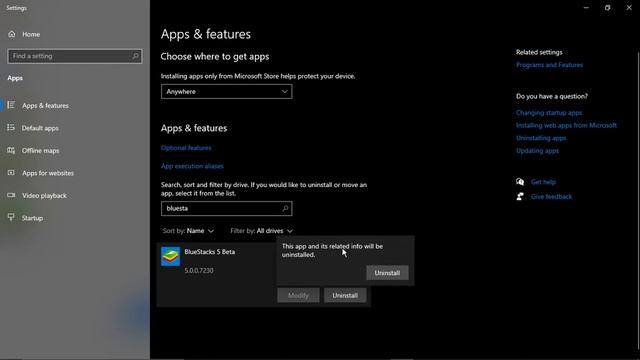The height and width of the screenshot is (360, 640).
Task: Click the Get help chat icon
Action: pos(520,182)
